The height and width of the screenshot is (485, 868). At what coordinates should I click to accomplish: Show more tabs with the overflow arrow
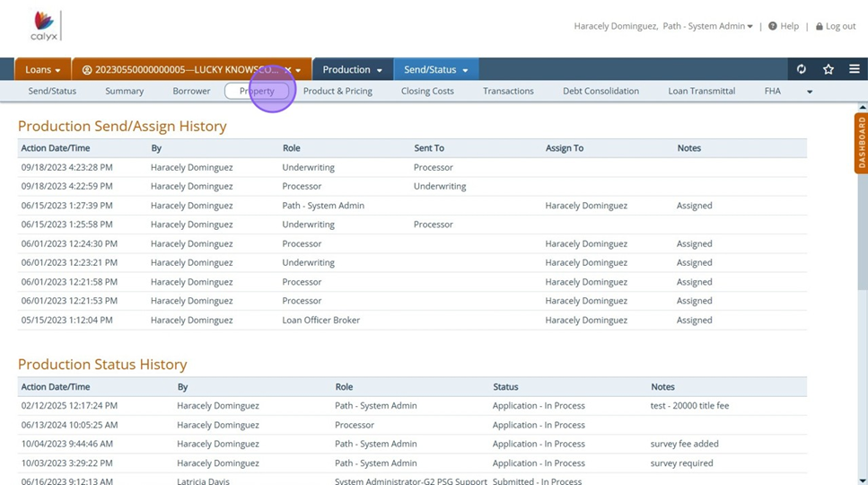(810, 92)
